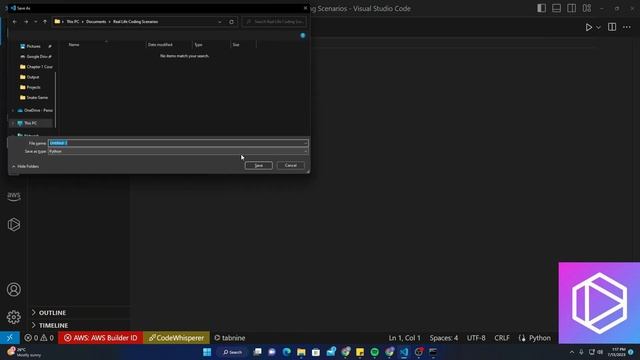Image resolution: width=640 pixels, height=360 pixels.
Task: Open the file name history dropdown arrow
Action: (x=305, y=143)
